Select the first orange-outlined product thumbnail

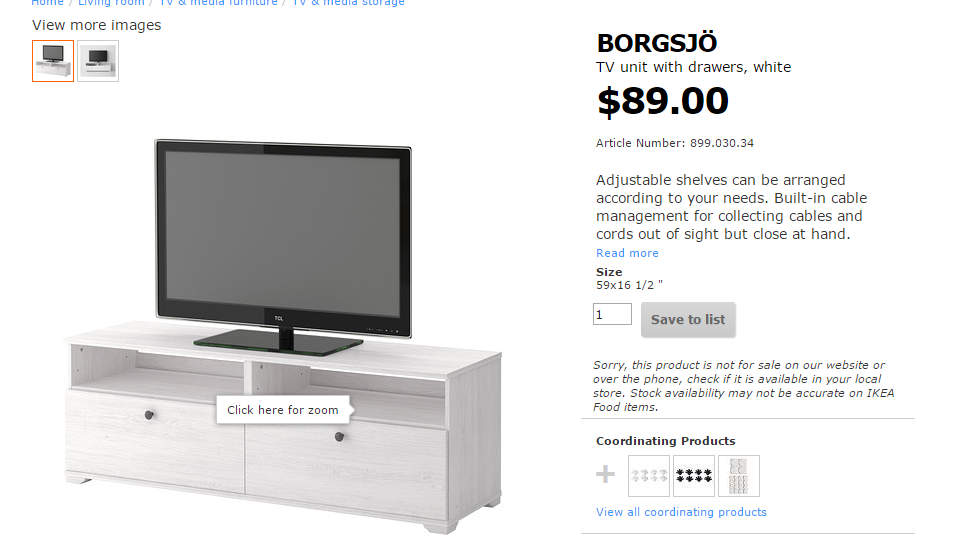click(53, 61)
